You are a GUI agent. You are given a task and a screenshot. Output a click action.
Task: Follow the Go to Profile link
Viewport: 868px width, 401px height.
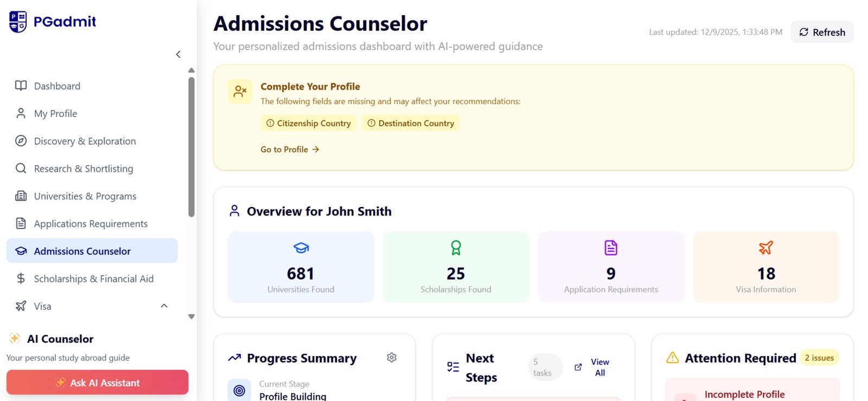click(x=290, y=150)
